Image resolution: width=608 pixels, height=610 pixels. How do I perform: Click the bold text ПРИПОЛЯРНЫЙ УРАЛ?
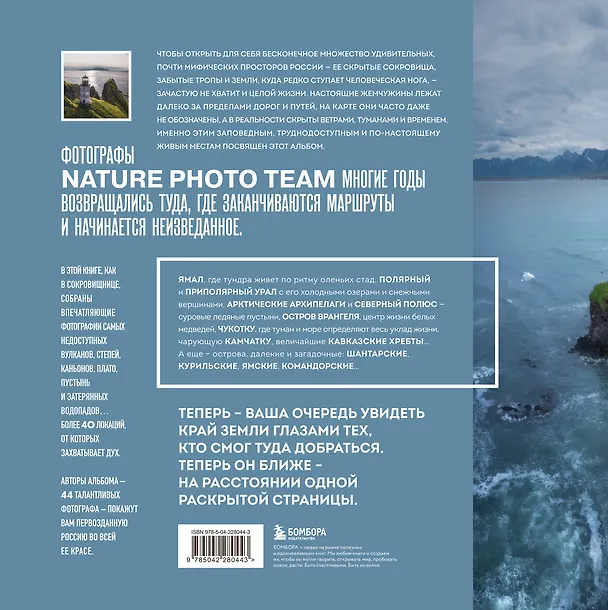click(231, 292)
